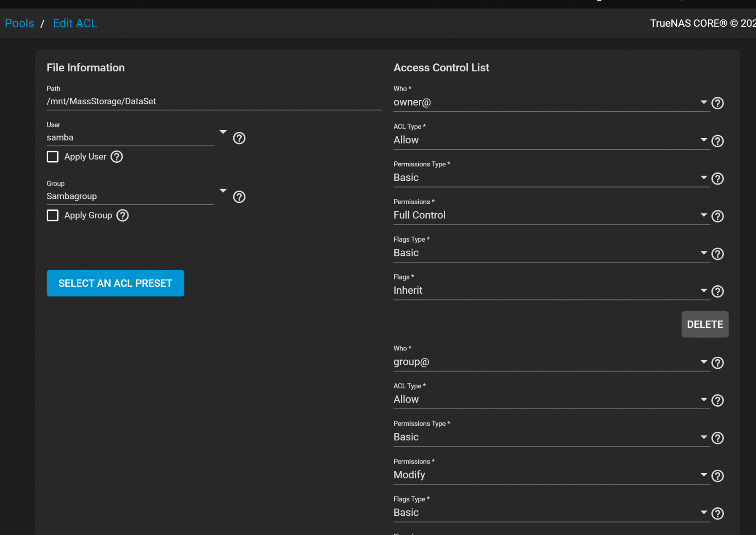Click help icon for group@ Who field
The image size is (756, 535).
pyautogui.click(x=717, y=363)
